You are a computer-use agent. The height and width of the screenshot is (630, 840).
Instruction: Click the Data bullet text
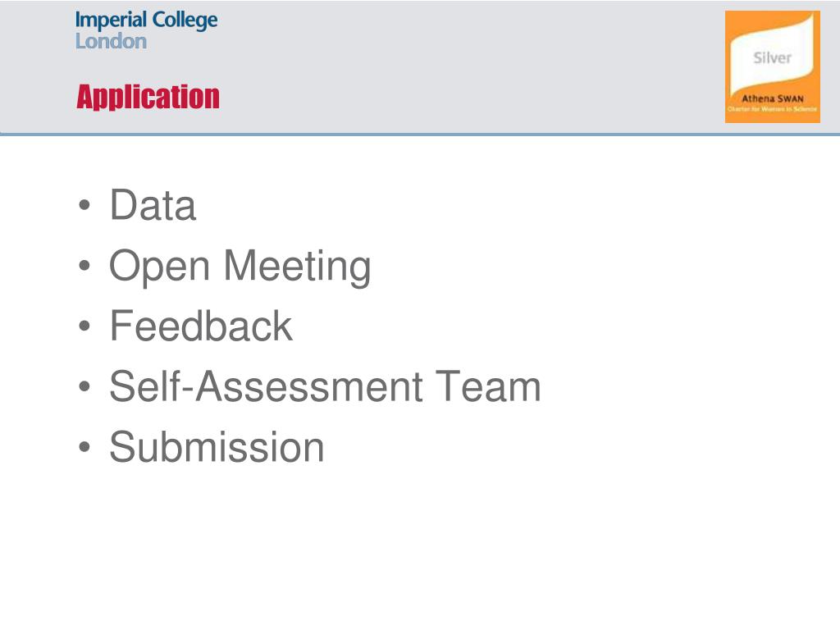coord(153,204)
